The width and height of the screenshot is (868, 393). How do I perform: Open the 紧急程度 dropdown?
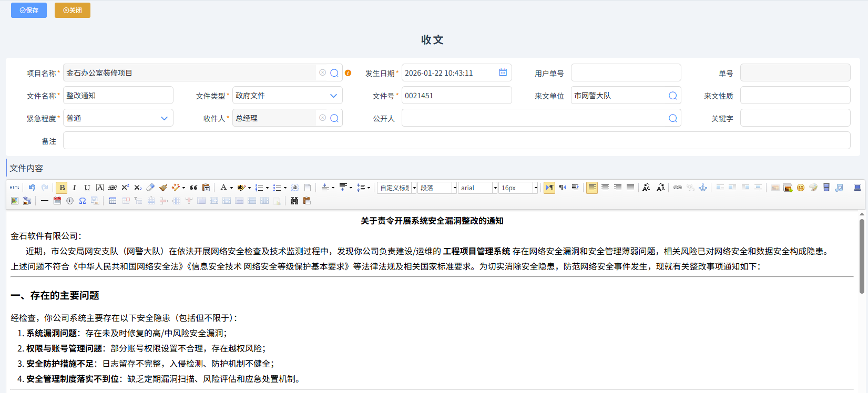tap(118, 118)
